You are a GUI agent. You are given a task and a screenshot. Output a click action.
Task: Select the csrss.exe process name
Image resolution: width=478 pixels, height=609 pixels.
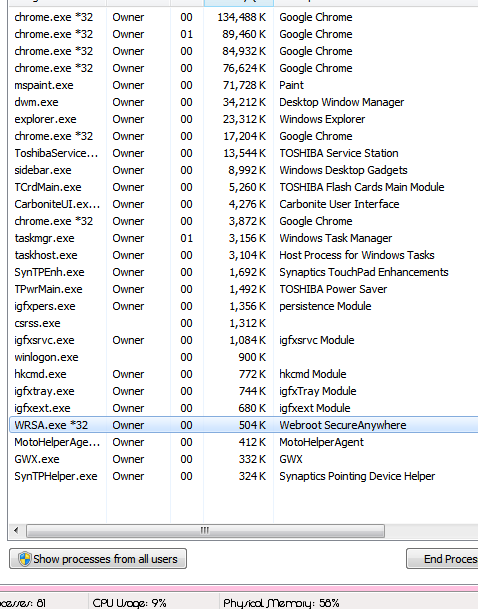[x=37, y=323]
